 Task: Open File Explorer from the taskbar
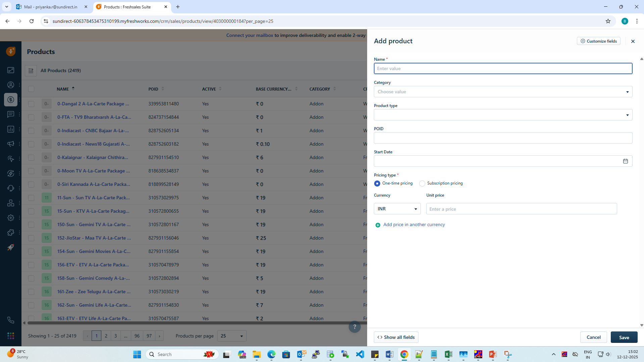(257, 354)
